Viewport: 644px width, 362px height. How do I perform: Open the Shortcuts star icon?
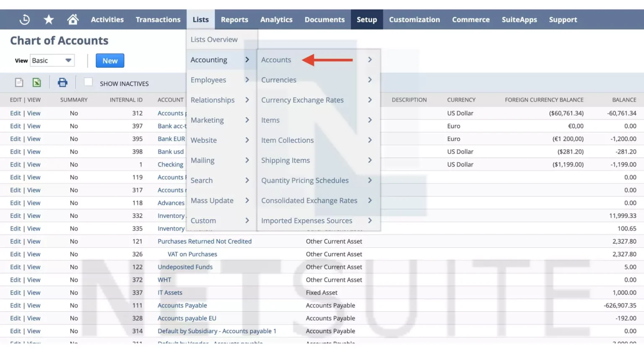click(x=49, y=19)
